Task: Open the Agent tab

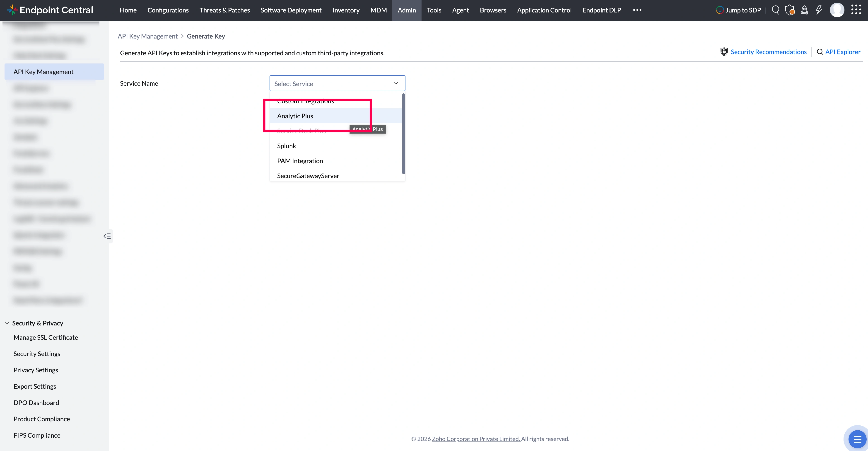Action: (460, 10)
